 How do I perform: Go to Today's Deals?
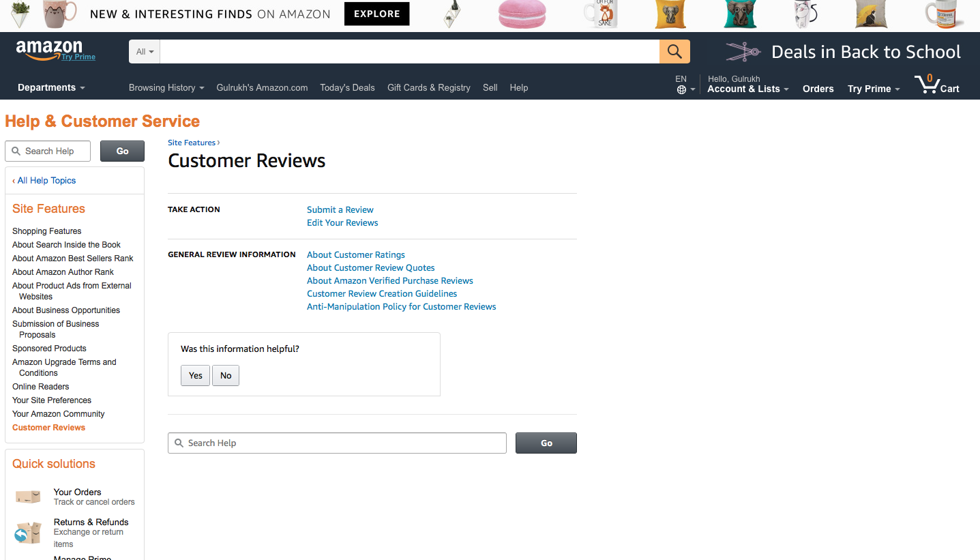pos(347,87)
